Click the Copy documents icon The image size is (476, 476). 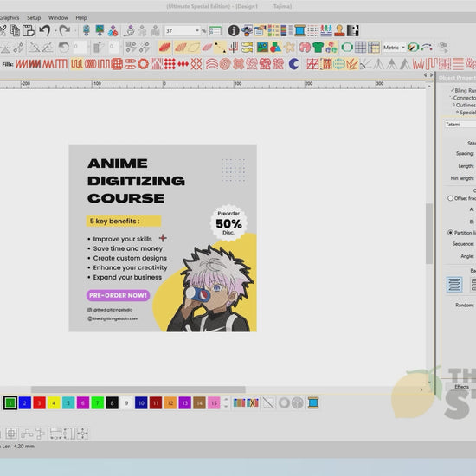tap(16, 30)
